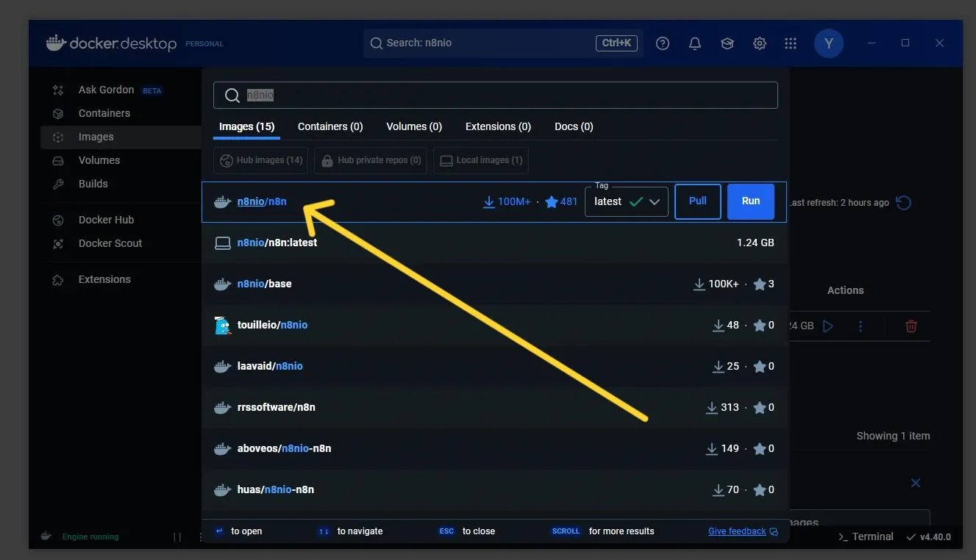Toggle the Hub images filter
Image resolution: width=976 pixels, height=560 pixels.
(x=261, y=160)
